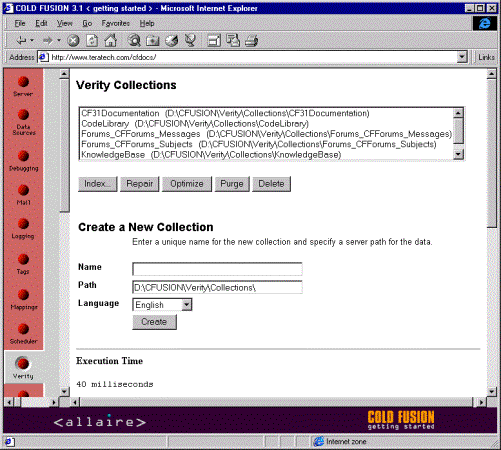Open the Go menu
Viewport: 501px width, 450px height.
(87, 23)
